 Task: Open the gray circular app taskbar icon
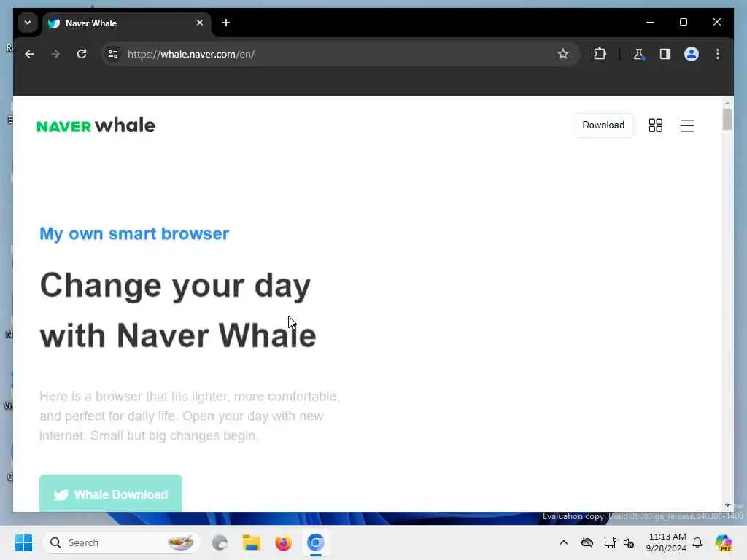pyautogui.click(x=220, y=542)
